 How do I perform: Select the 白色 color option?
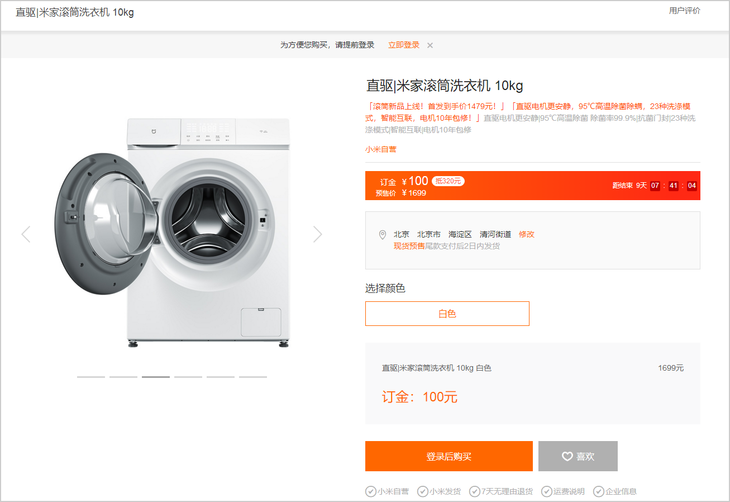pyautogui.click(x=447, y=313)
